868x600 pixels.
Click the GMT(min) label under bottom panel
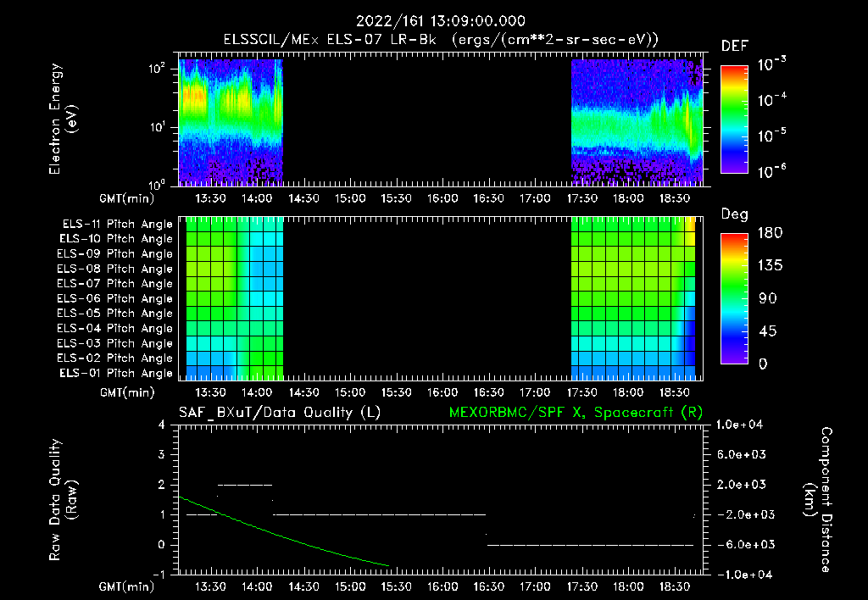[127, 586]
